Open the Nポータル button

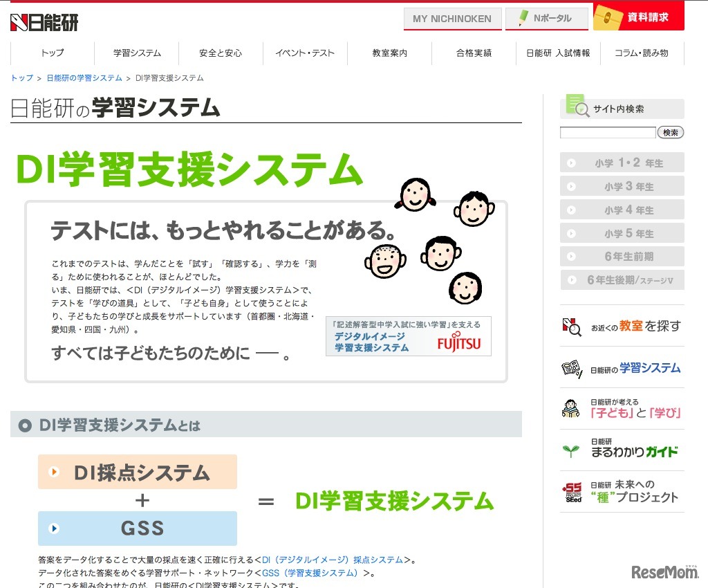pos(546,19)
